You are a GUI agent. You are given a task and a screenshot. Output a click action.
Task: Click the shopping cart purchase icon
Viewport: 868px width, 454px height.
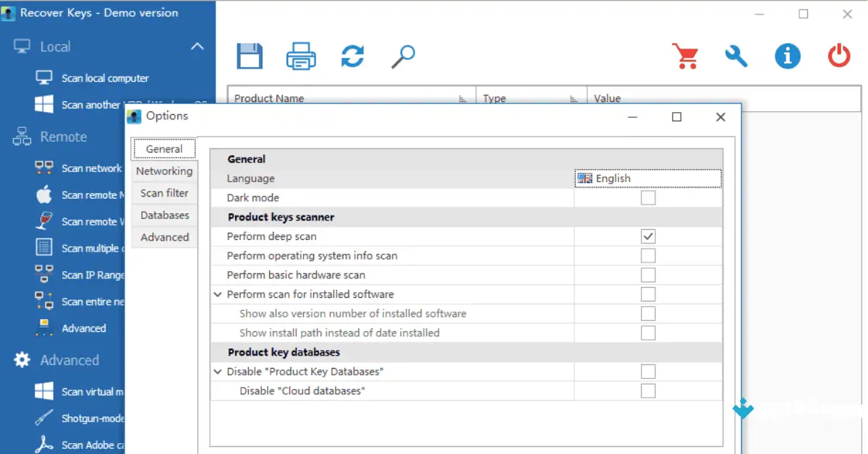(685, 56)
